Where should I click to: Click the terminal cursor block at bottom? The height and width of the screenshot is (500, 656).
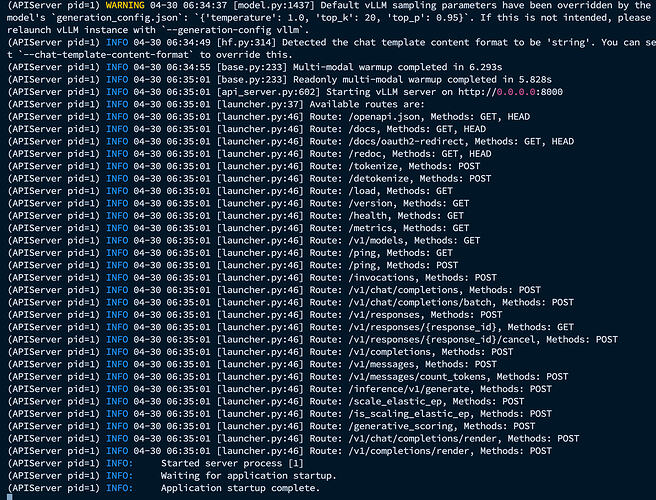click(10, 497)
